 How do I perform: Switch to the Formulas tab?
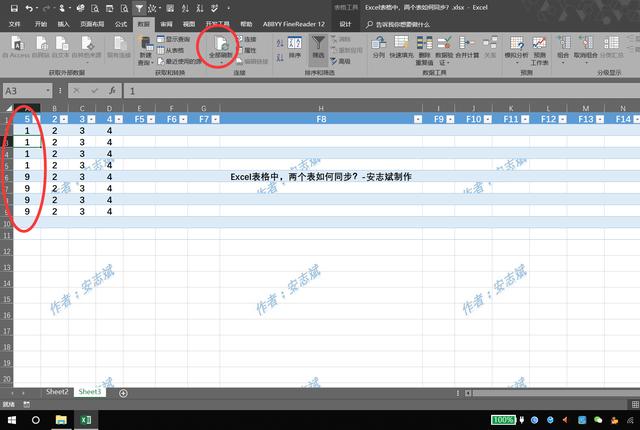(121, 24)
